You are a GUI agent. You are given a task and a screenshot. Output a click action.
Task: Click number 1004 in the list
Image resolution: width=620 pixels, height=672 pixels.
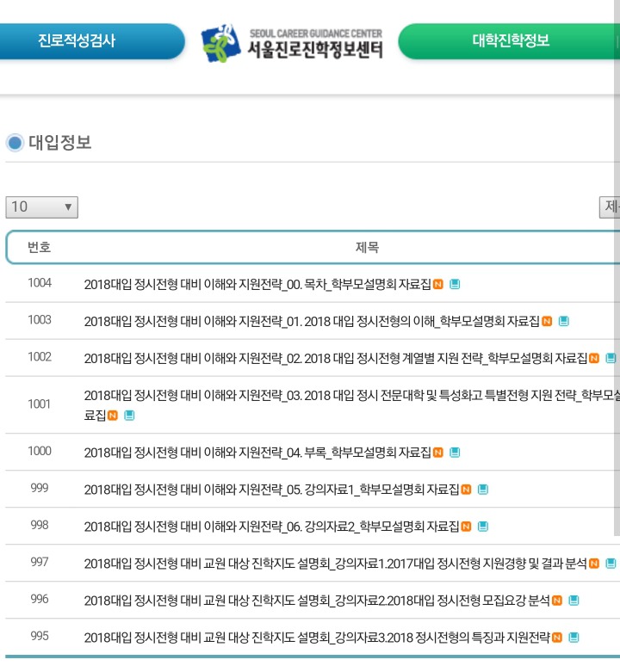40,283
